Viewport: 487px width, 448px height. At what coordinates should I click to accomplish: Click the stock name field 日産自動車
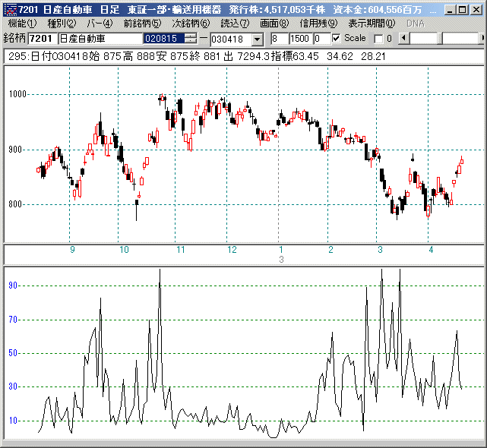point(100,39)
